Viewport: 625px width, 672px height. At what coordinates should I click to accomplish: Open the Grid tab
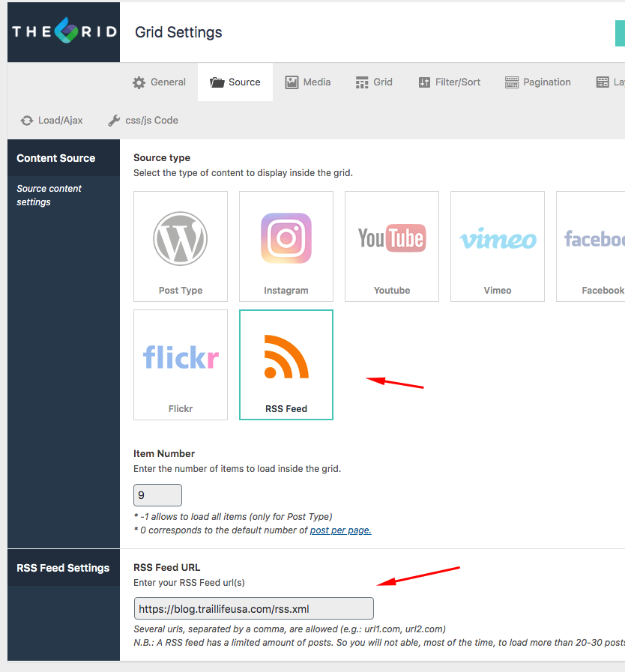[x=374, y=82]
